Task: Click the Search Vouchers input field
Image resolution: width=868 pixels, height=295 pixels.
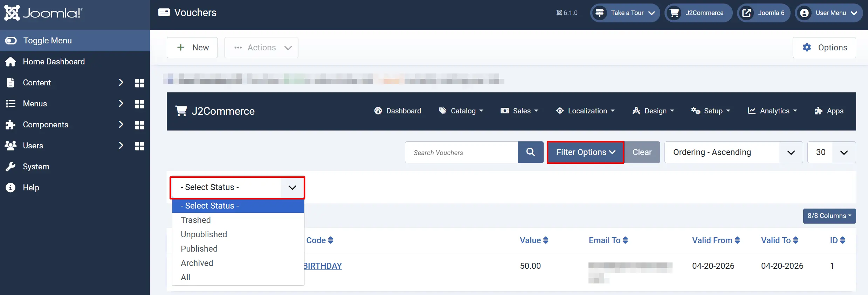Action: (x=461, y=152)
